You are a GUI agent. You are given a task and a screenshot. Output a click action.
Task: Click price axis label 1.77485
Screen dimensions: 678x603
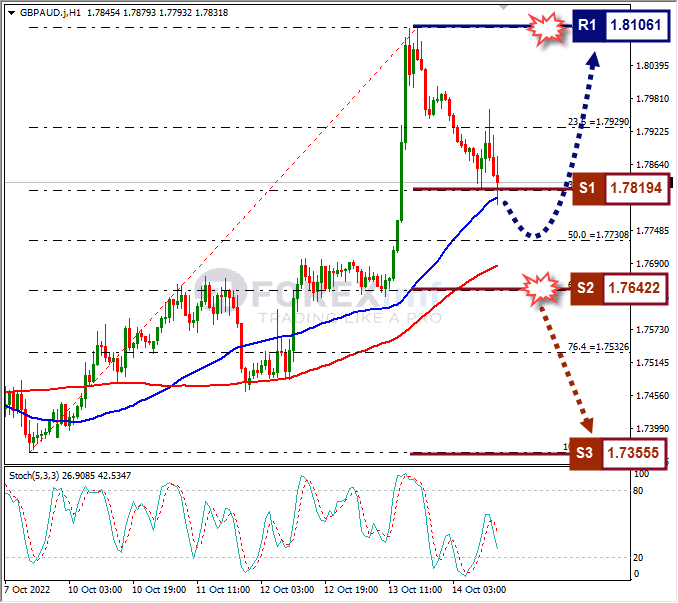pyautogui.click(x=652, y=230)
